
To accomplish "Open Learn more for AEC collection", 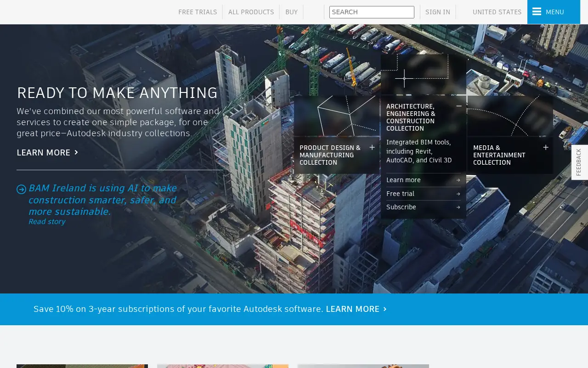I will 403,180.
